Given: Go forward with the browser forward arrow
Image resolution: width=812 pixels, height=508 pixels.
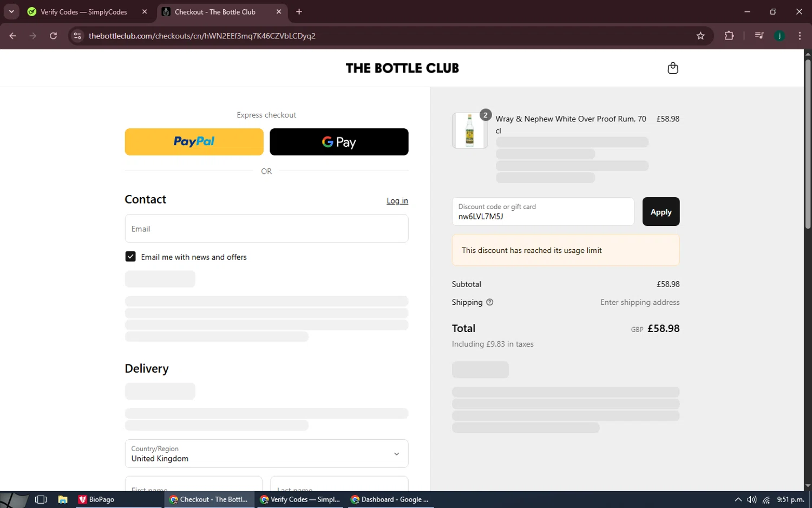Looking at the screenshot, I should pos(33,36).
